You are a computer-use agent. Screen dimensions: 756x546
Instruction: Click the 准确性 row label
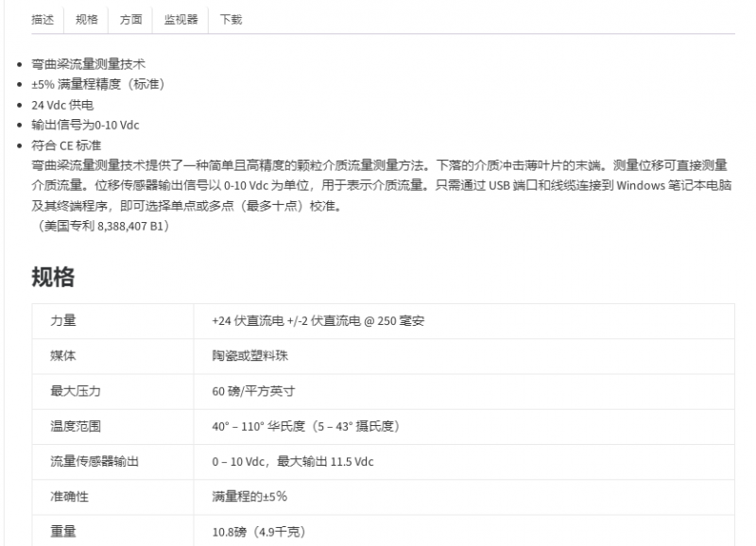point(69,496)
